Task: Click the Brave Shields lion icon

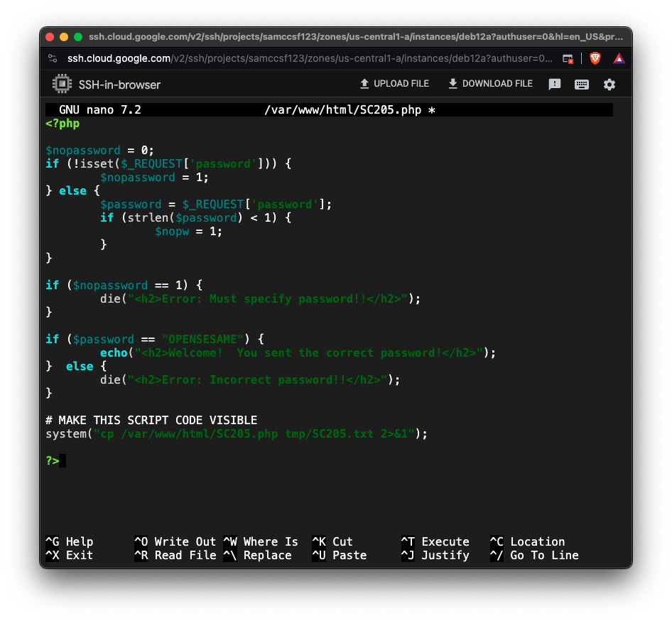Action: pos(595,58)
